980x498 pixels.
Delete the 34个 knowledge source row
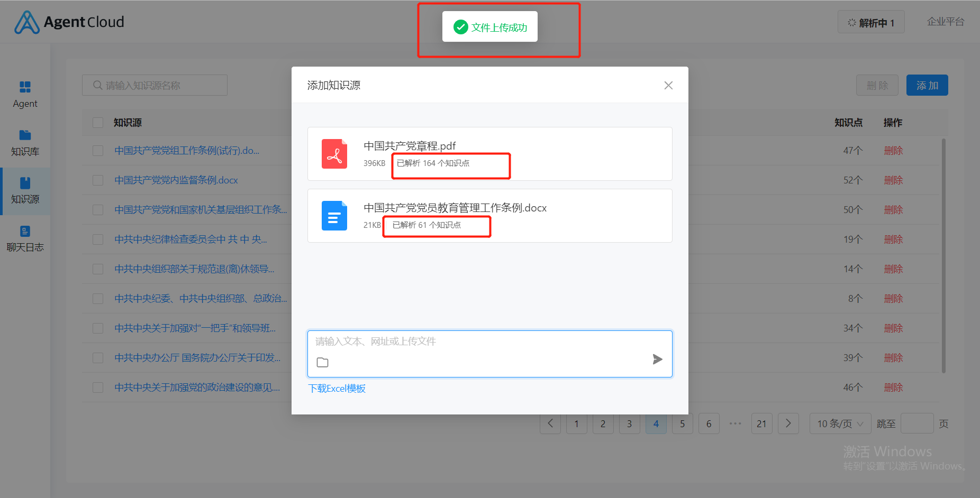[893, 328]
